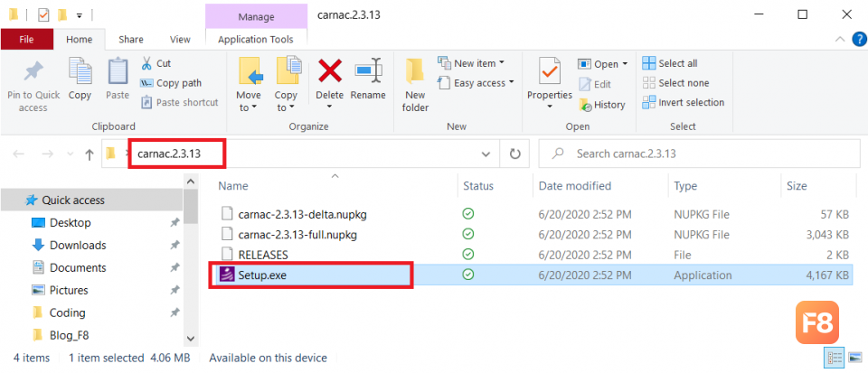
Task: Click History in the ribbon
Action: tap(602, 105)
